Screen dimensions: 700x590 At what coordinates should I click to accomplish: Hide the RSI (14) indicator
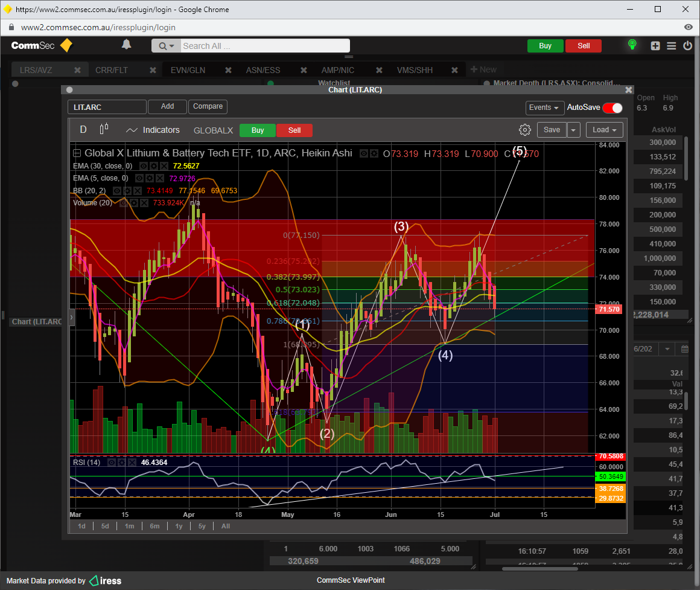pos(112,463)
